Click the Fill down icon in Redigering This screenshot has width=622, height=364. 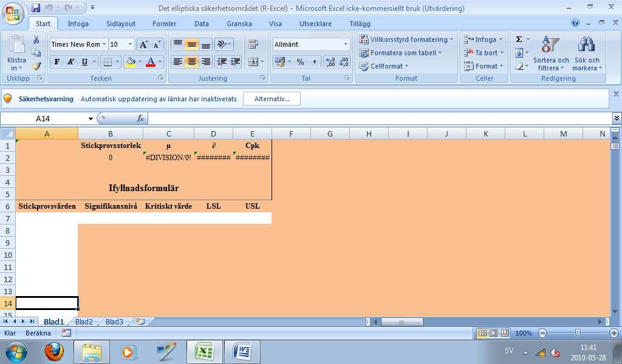(x=519, y=53)
